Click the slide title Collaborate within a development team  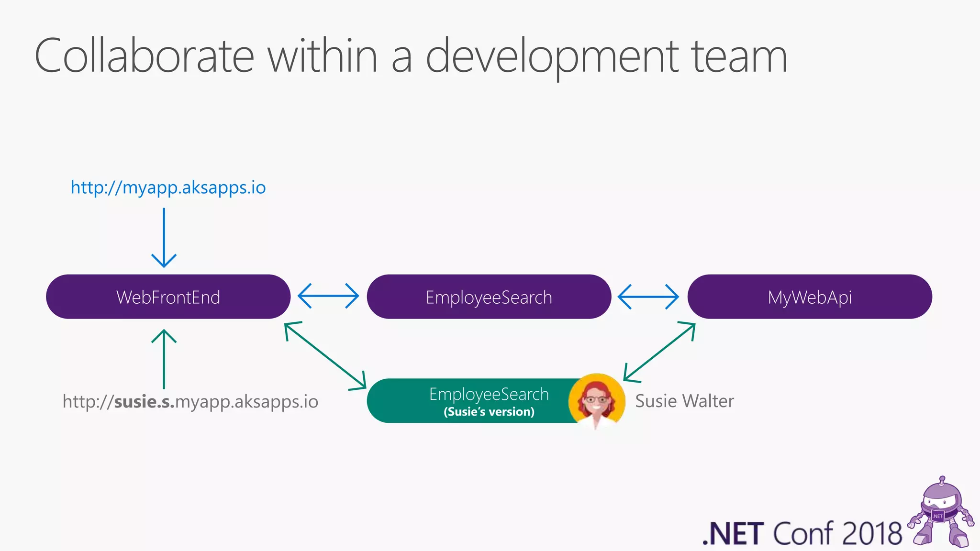pos(411,56)
